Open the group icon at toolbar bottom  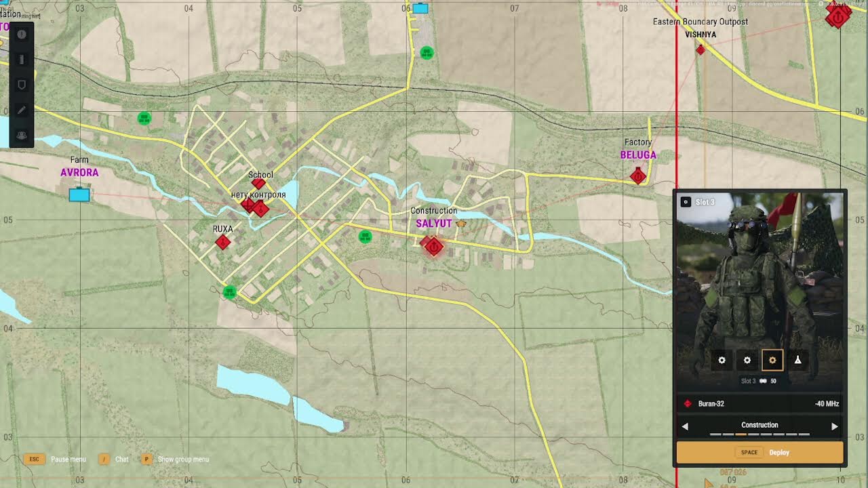22,135
